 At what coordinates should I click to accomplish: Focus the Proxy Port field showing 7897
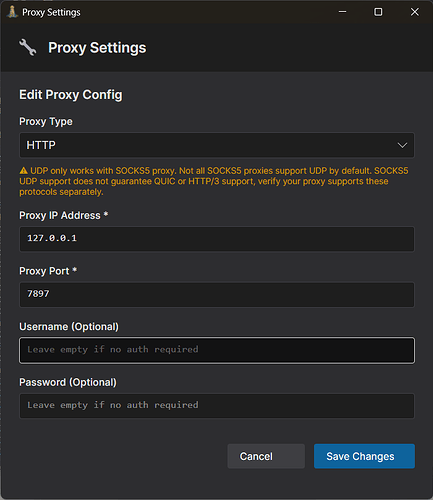click(217, 294)
